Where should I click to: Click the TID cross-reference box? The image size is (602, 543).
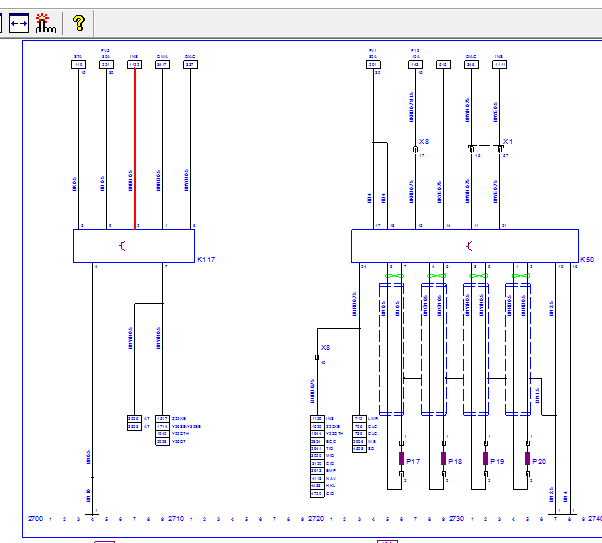(x=317, y=449)
